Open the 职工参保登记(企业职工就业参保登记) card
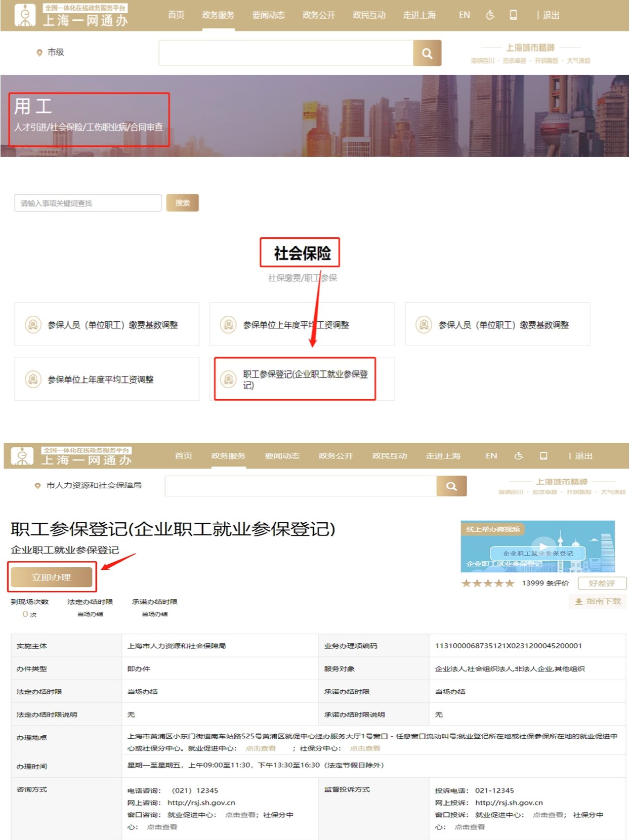 pos(302,379)
